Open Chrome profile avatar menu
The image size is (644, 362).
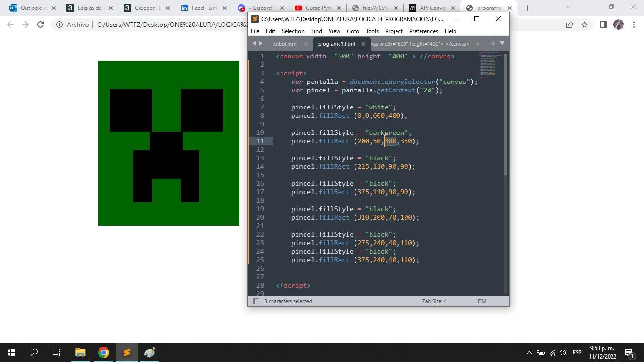[619, 25]
